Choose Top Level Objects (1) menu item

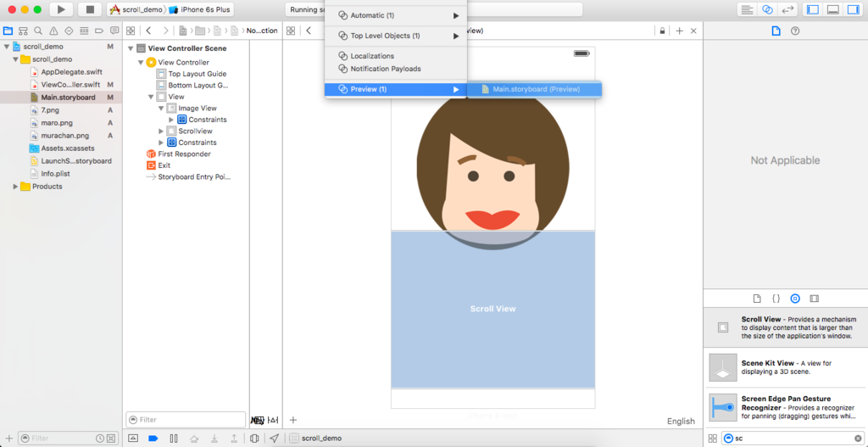coord(396,36)
